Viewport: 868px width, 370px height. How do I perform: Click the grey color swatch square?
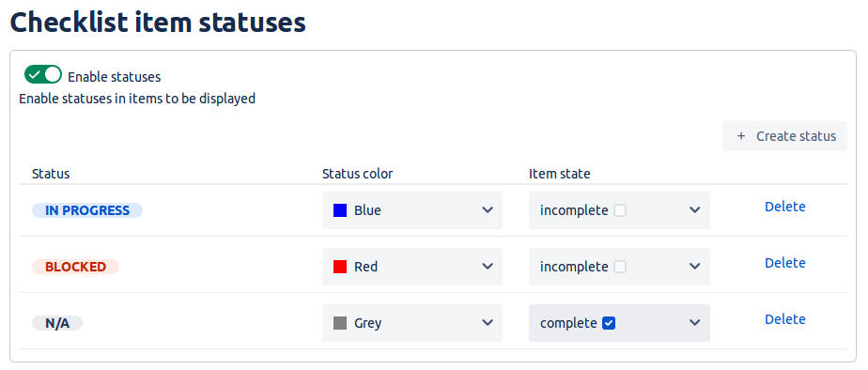click(x=340, y=323)
